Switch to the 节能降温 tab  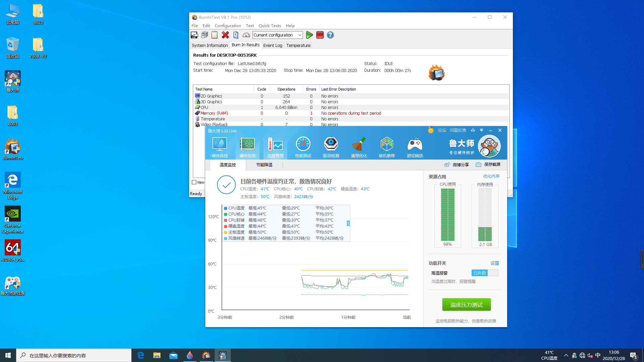264,165
